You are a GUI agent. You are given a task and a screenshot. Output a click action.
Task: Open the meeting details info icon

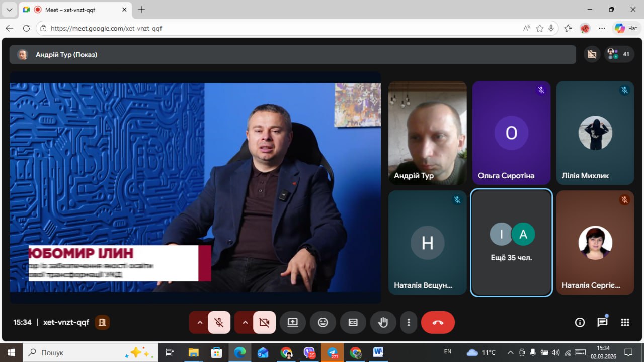tap(580, 323)
